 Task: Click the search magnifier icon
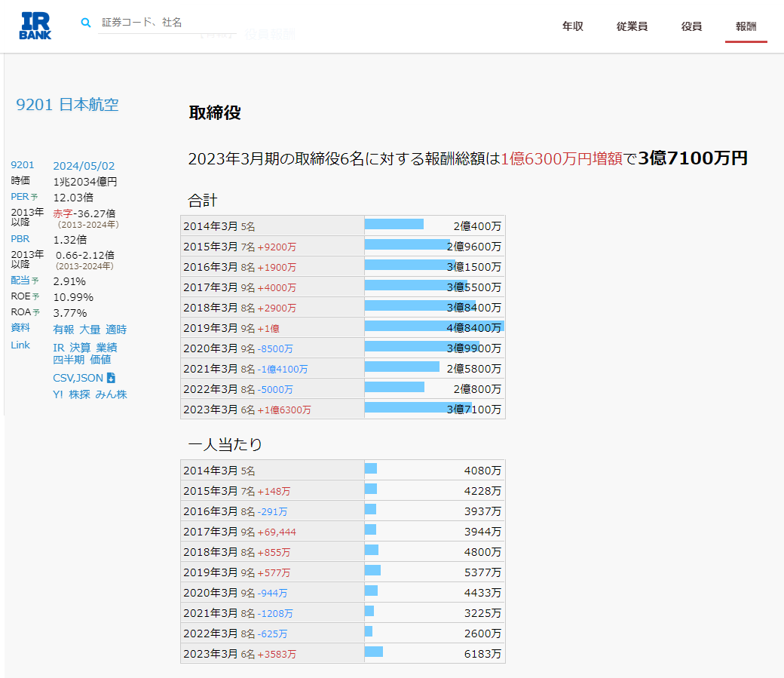(x=86, y=23)
